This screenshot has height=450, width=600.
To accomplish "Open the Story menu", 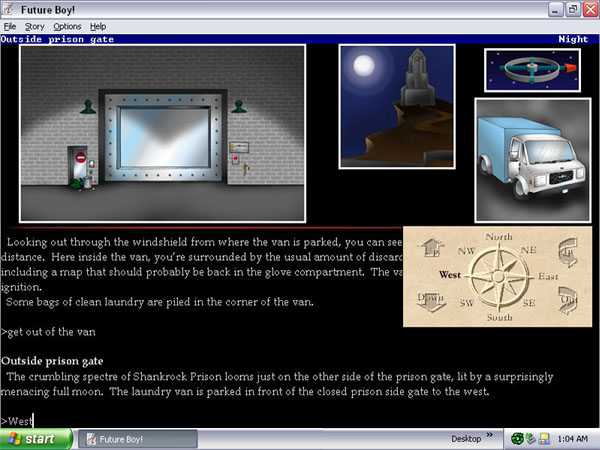I will (34, 26).
